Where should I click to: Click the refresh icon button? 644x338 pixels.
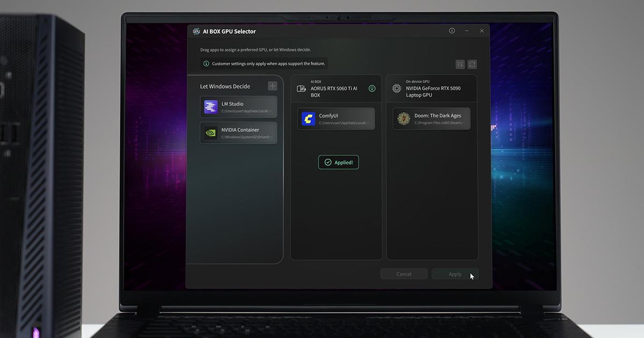coord(472,64)
